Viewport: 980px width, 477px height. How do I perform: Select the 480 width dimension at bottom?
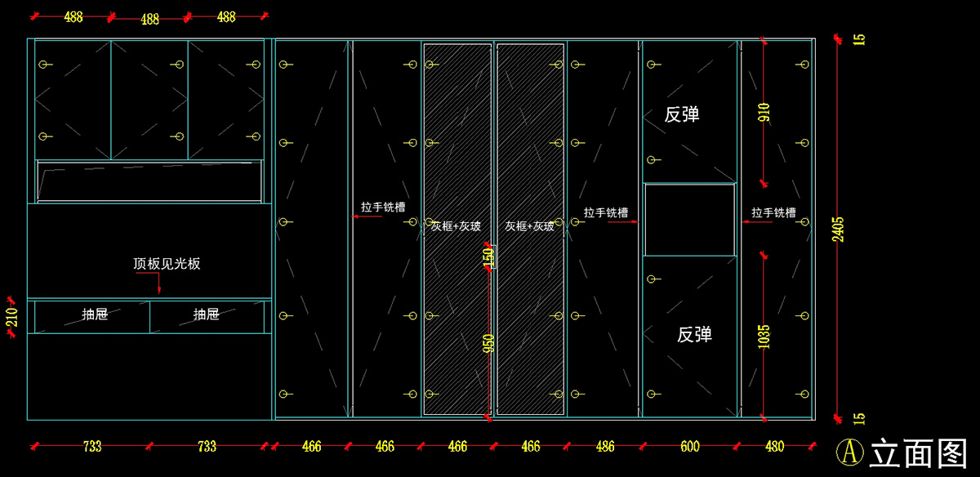point(775,447)
